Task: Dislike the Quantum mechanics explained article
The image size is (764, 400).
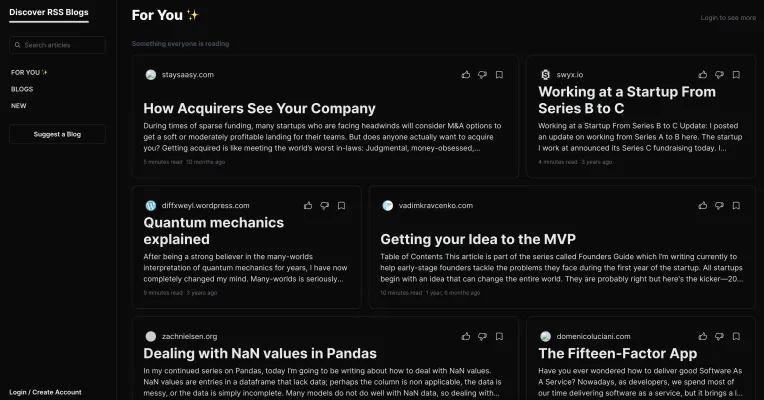Action: point(324,206)
